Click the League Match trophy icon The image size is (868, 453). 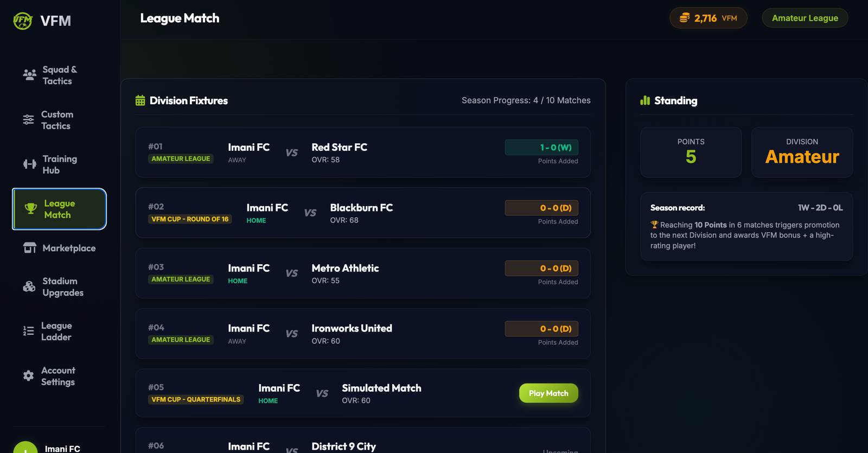pos(31,209)
